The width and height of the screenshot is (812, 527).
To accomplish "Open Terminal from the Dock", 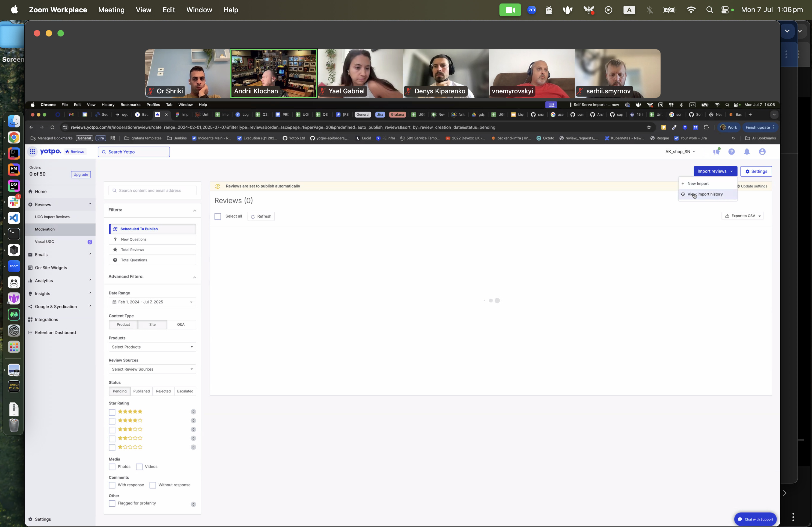I will coord(14,234).
